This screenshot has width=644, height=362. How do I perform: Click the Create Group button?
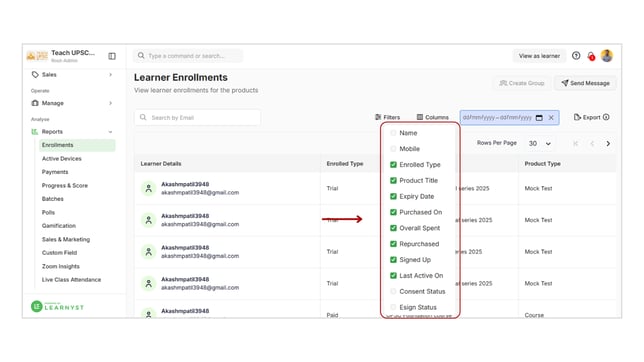(x=521, y=83)
